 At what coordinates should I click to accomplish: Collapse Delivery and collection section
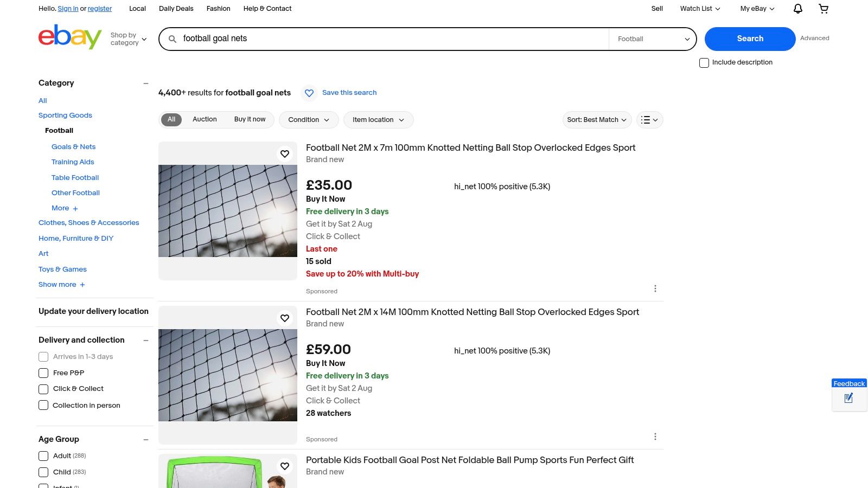click(146, 341)
